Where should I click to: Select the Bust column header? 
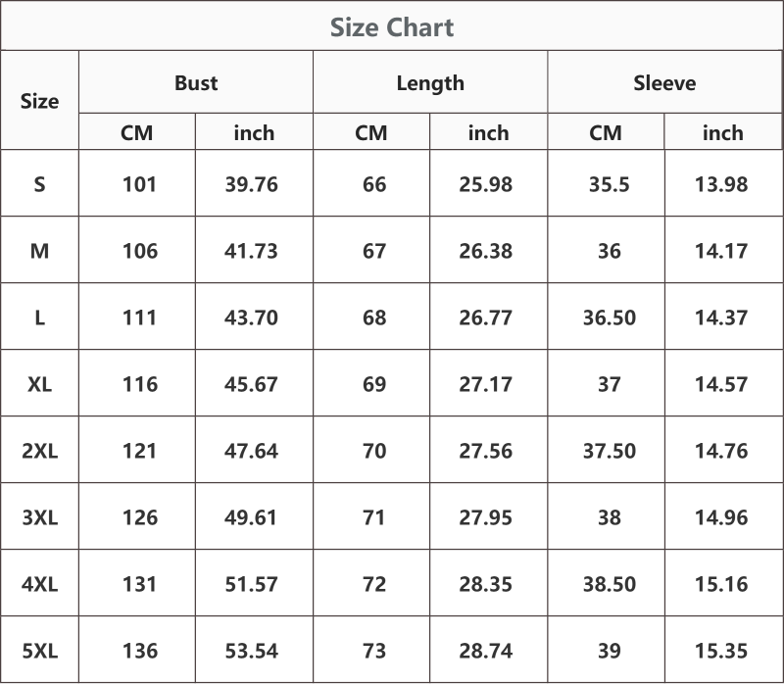pos(196,82)
